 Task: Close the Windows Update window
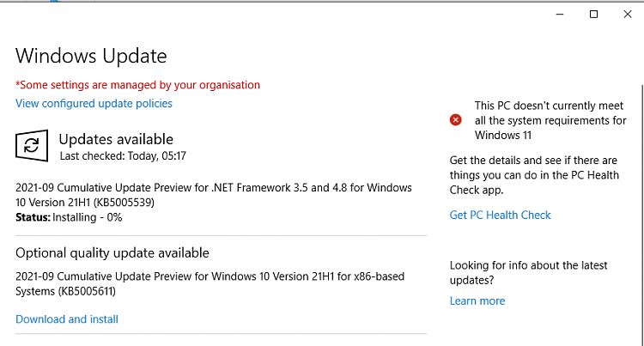pyautogui.click(x=627, y=15)
